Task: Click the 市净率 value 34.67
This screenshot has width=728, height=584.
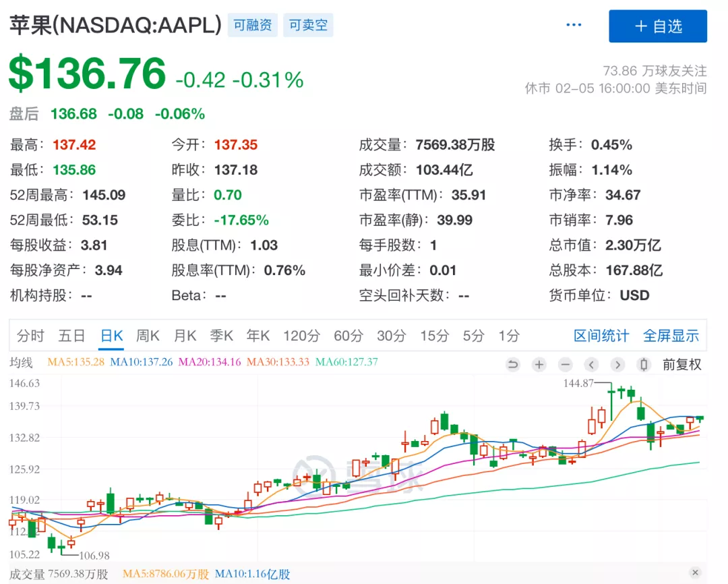Action: (x=623, y=195)
